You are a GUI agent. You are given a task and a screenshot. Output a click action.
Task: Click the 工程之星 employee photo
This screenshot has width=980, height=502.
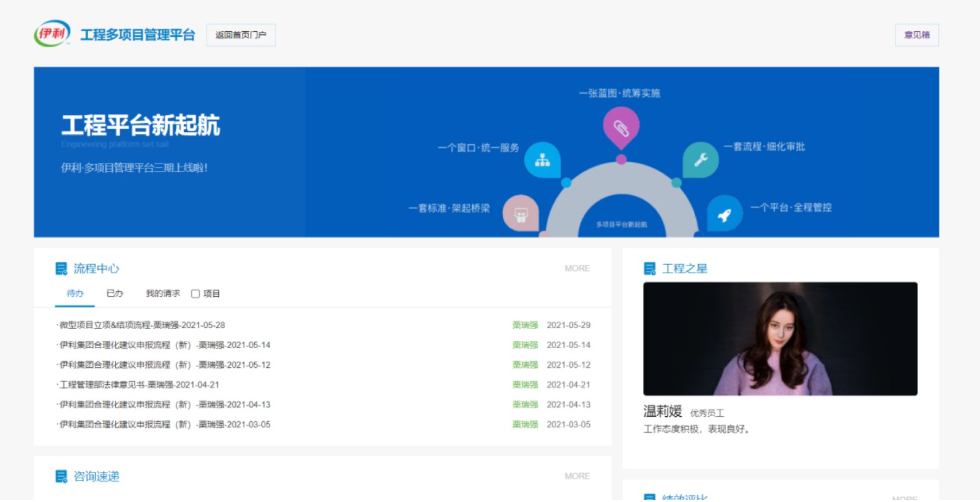780,339
